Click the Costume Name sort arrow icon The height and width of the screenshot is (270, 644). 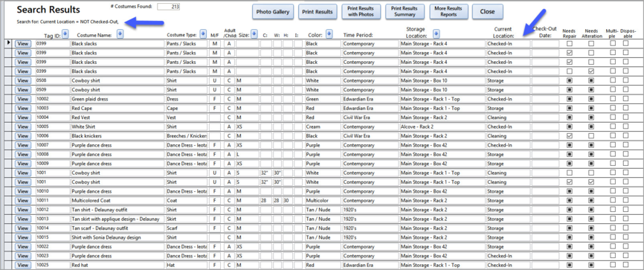120,34
